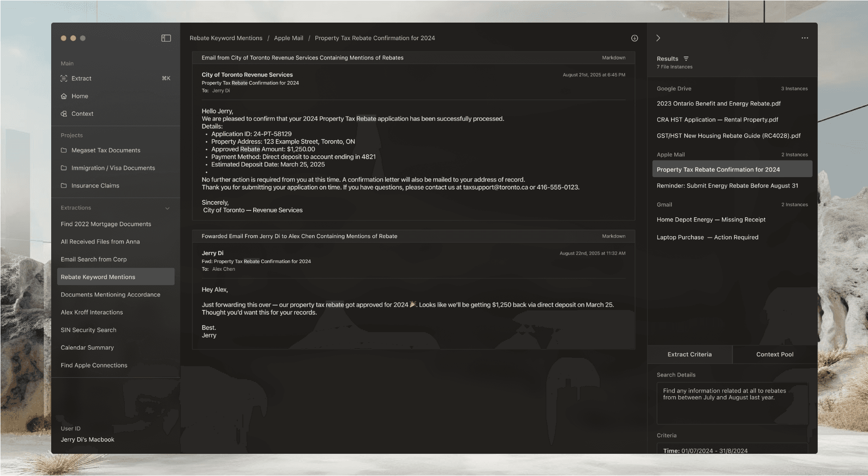The image size is (868, 476).
Task: Open Reminder: Submit Energy Rebate result
Action: 727,186
